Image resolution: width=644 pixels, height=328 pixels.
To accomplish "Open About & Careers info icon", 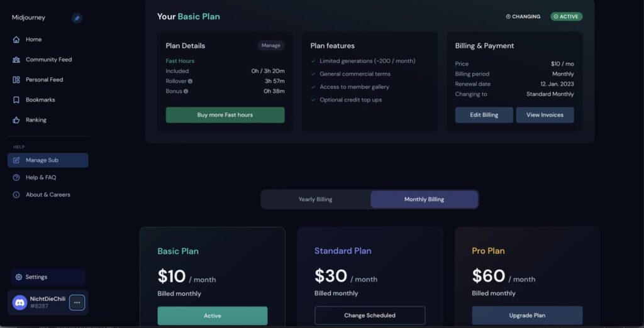I will pyautogui.click(x=16, y=195).
